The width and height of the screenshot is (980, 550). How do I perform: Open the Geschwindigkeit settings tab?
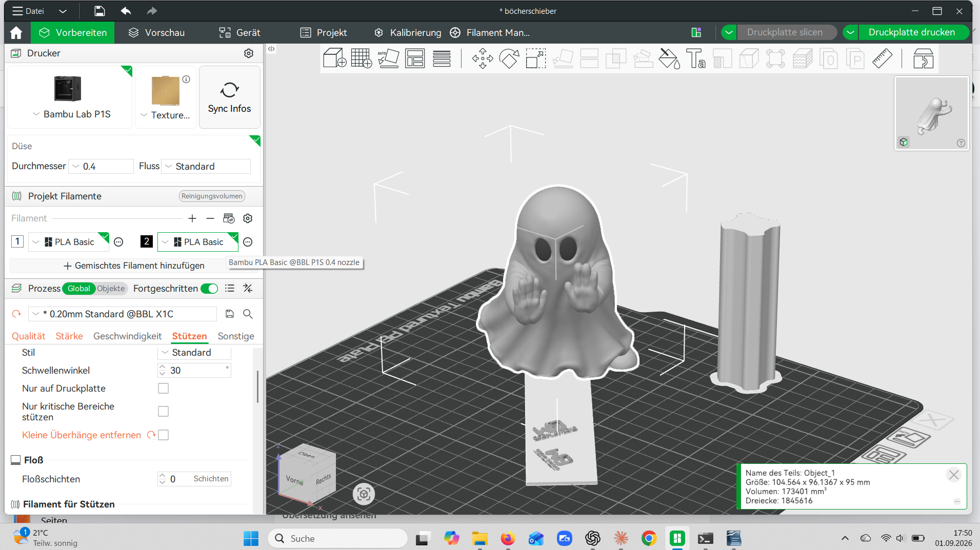(x=128, y=336)
